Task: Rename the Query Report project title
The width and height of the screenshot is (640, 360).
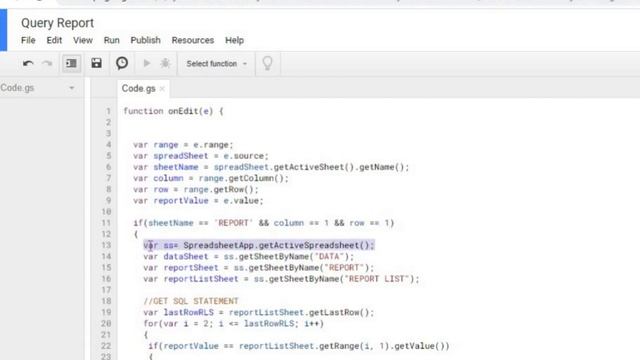Action: (57, 23)
